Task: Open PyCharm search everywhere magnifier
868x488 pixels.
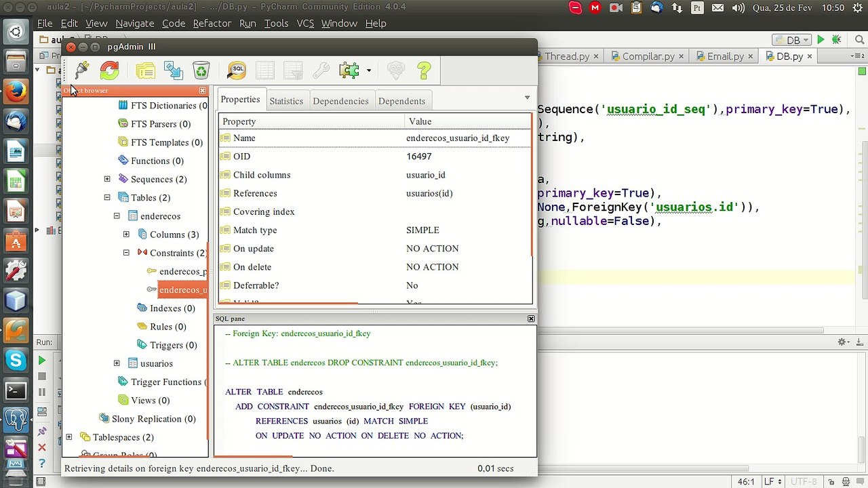Action: click(x=858, y=40)
